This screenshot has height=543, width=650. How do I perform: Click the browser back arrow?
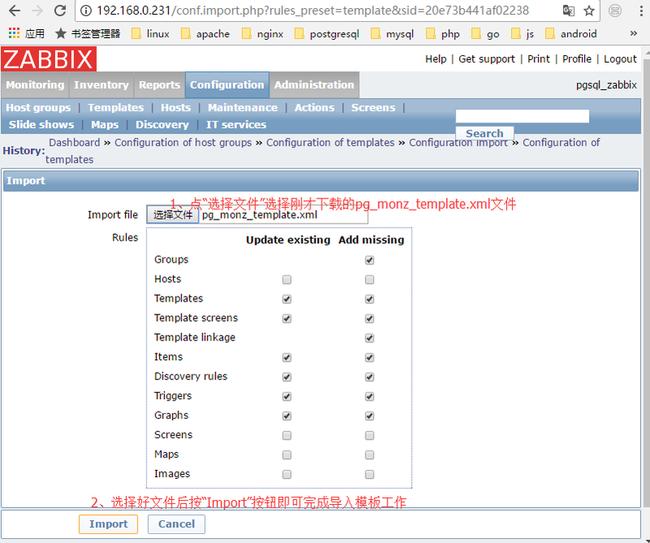pyautogui.click(x=14, y=11)
